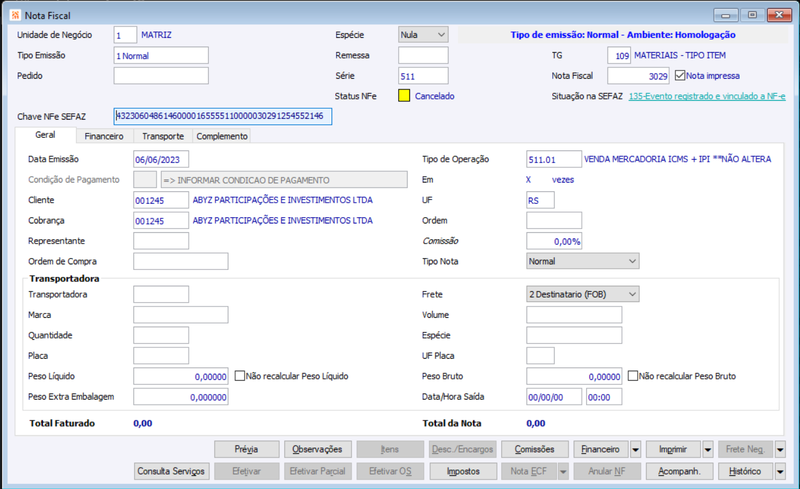Click the Comissões button

(x=535, y=449)
